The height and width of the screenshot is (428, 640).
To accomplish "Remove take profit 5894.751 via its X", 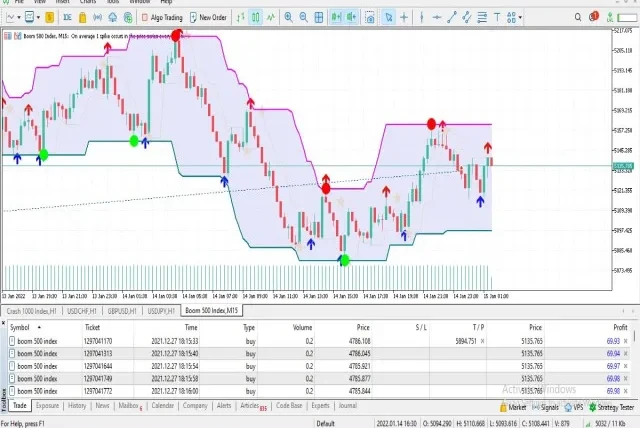I will coord(482,341).
